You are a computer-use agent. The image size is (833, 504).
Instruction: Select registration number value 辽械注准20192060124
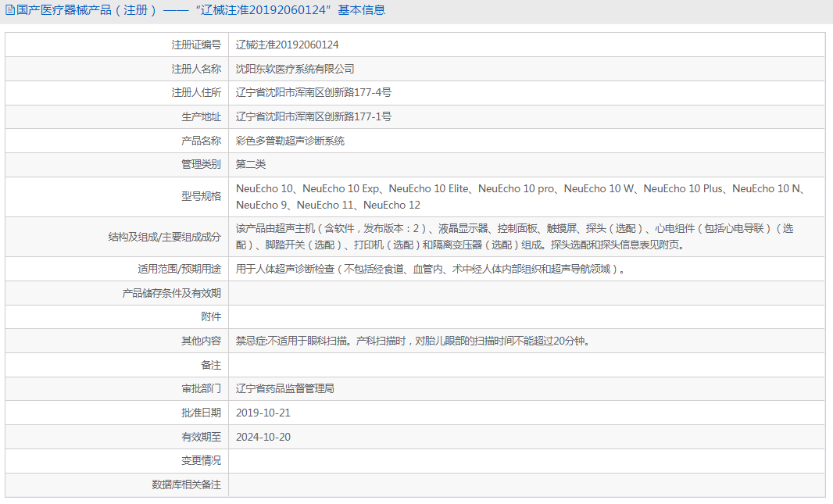(x=287, y=45)
